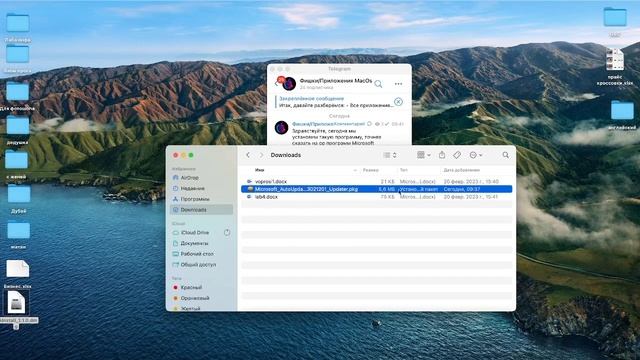Image resolution: width=640 pixels, height=360 pixels.
Task: Open Документы in Finder sidebar
Action: pos(190,243)
